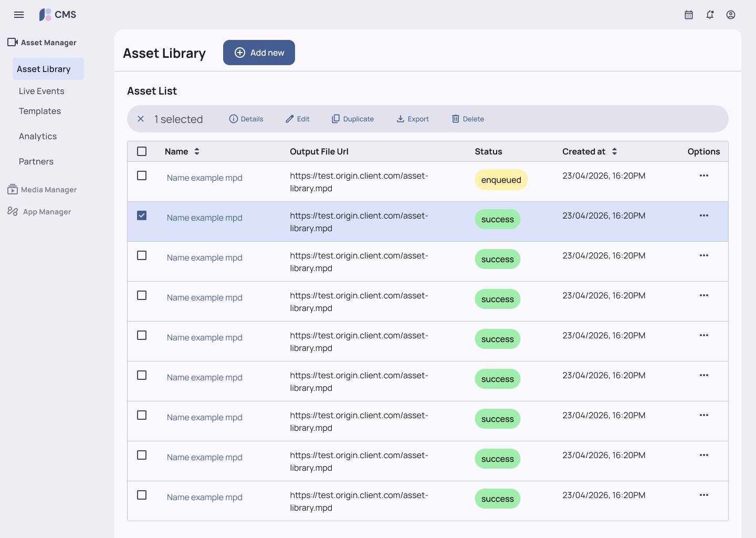Click the Asset Manager camera icon
Screen dimensions: 756x538
[x=13, y=42]
